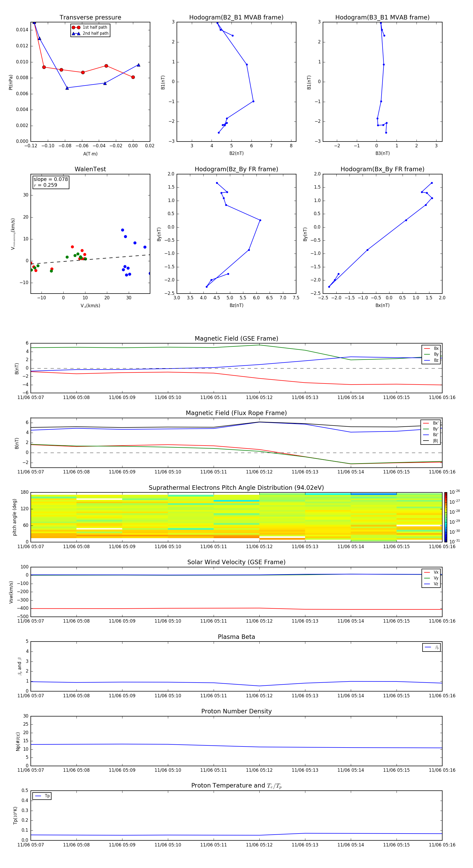Click the pitch angle colorbar
Screen dimensions: 473x868
tap(445, 517)
